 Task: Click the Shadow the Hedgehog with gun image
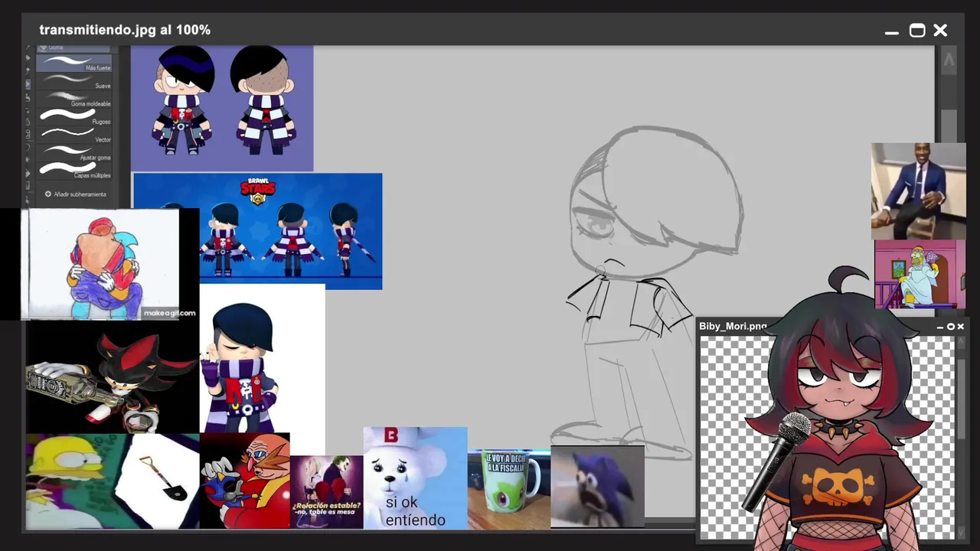click(x=113, y=377)
